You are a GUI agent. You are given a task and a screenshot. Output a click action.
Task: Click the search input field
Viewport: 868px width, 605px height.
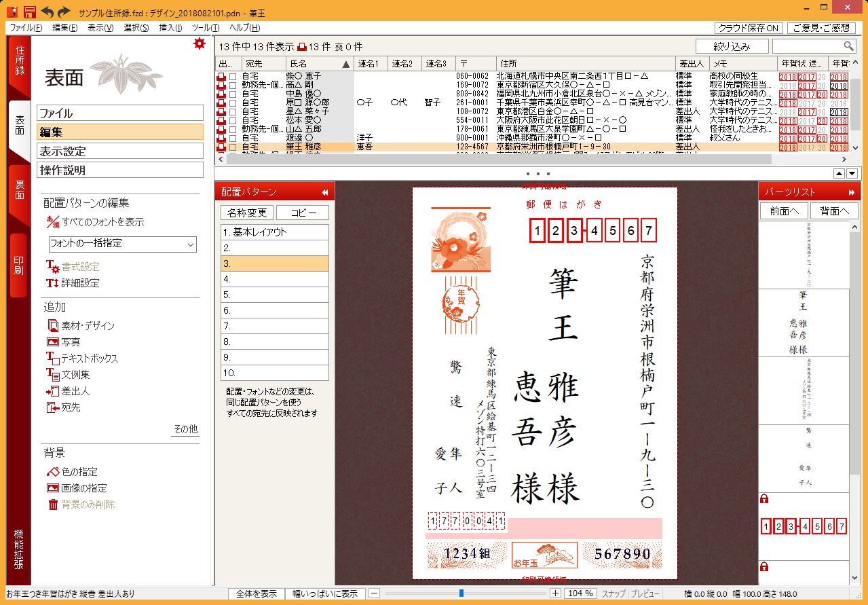807,46
